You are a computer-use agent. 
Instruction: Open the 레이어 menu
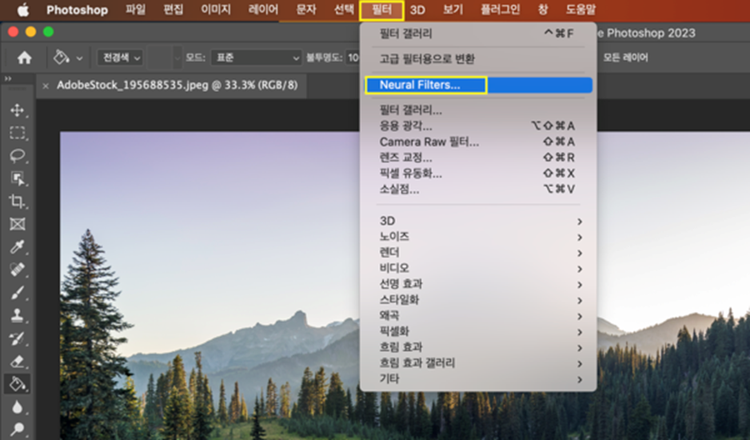pyautogui.click(x=263, y=10)
